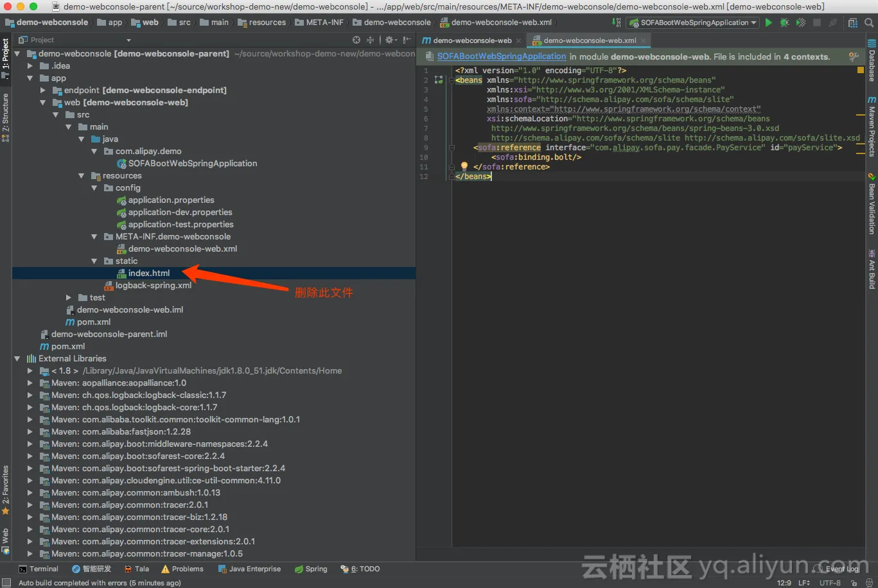
Task: Close the demo-webconsole-web.xml editor tab
Action: click(644, 40)
